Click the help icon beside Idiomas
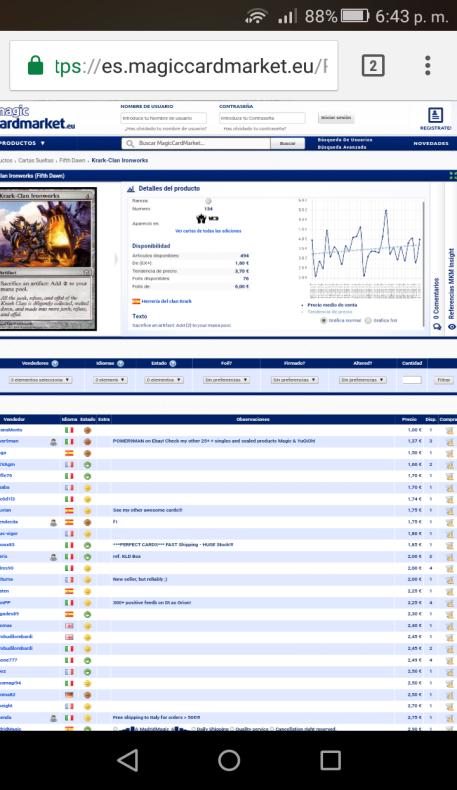 tap(120, 363)
